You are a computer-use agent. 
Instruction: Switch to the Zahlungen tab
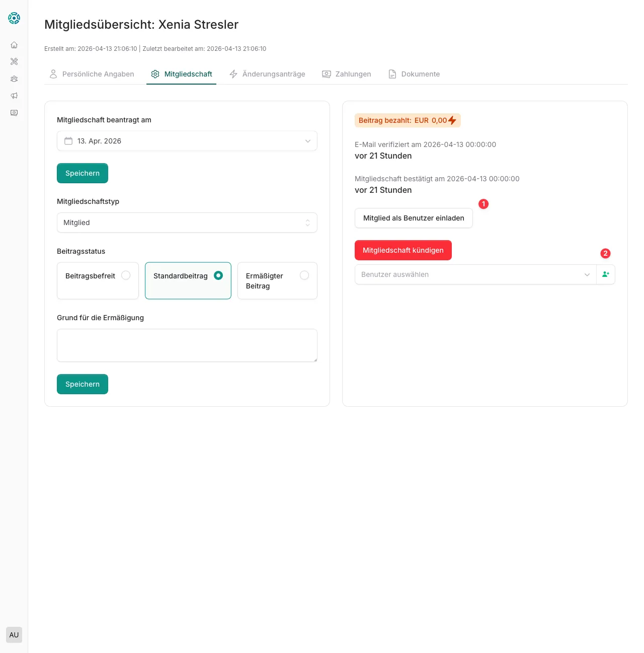point(347,74)
